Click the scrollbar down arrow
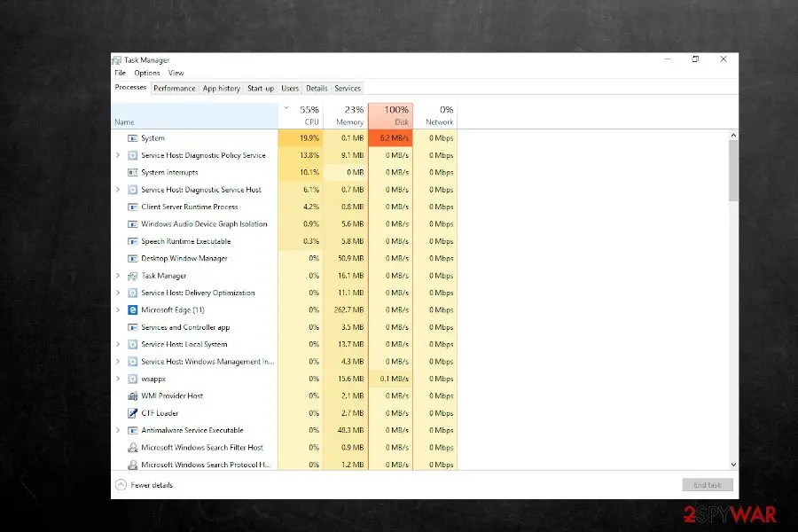Viewport: 798px width, 532px height. (x=733, y=465)
